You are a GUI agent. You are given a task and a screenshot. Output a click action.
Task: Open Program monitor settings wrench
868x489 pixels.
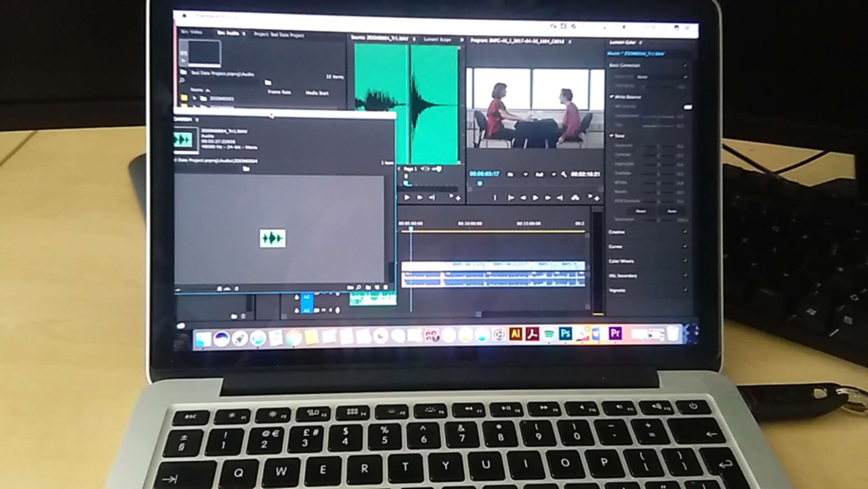564,174
